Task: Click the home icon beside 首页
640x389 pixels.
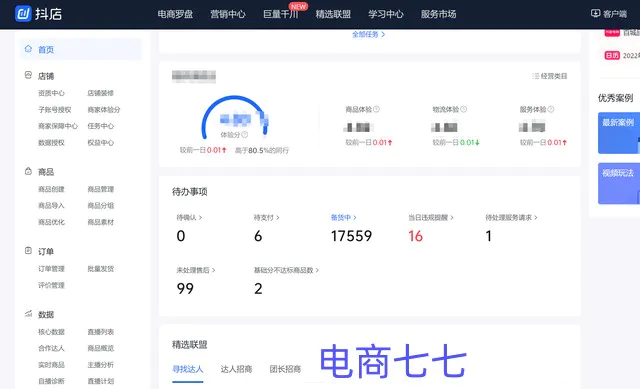Action: click(x=28, y=49)
